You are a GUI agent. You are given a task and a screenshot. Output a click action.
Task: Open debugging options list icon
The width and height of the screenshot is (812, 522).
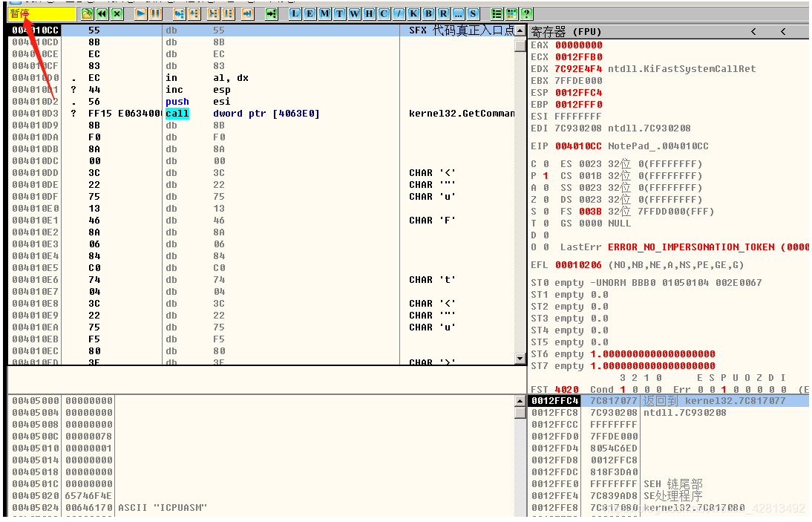(497, 14)
